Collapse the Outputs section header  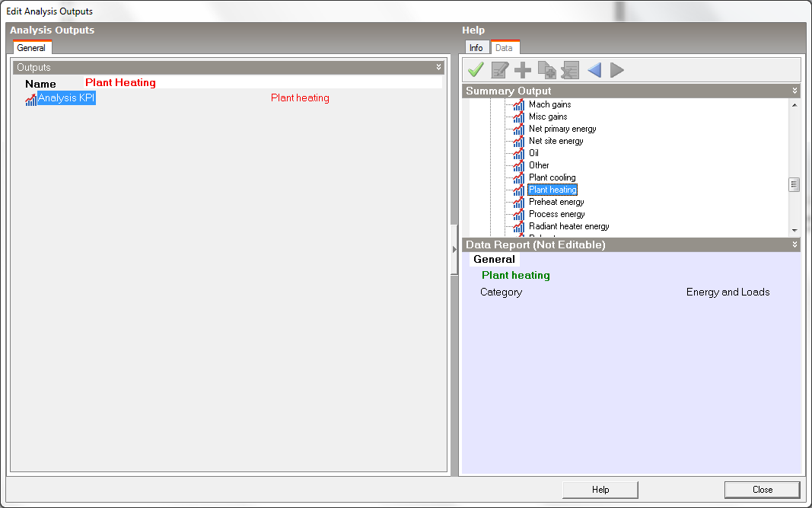click(438, 68)
